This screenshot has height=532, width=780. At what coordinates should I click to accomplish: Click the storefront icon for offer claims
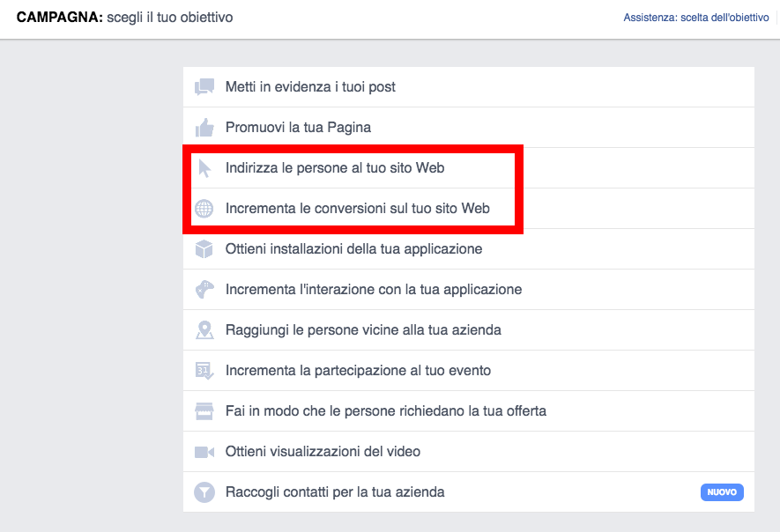204,411
